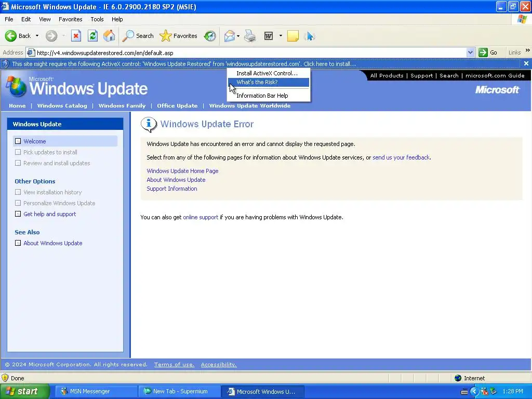Open the History icon
The image size is (532, 399).
click(x=210, y=36)
